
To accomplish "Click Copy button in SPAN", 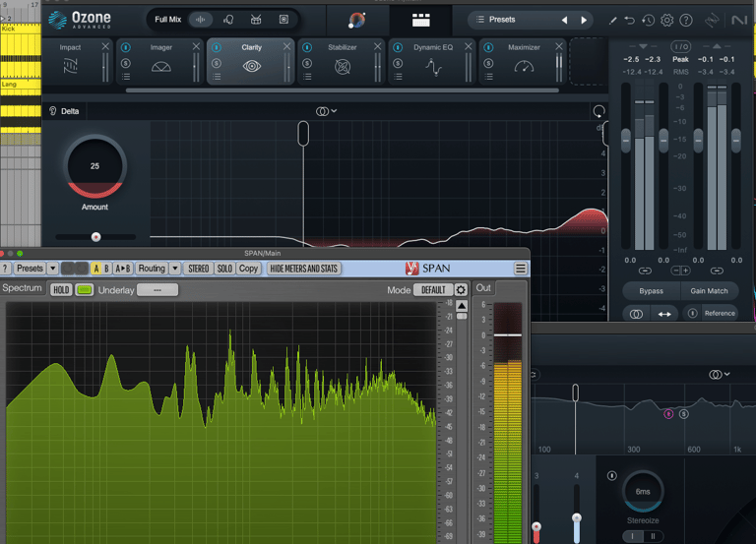I will [249, 269].
